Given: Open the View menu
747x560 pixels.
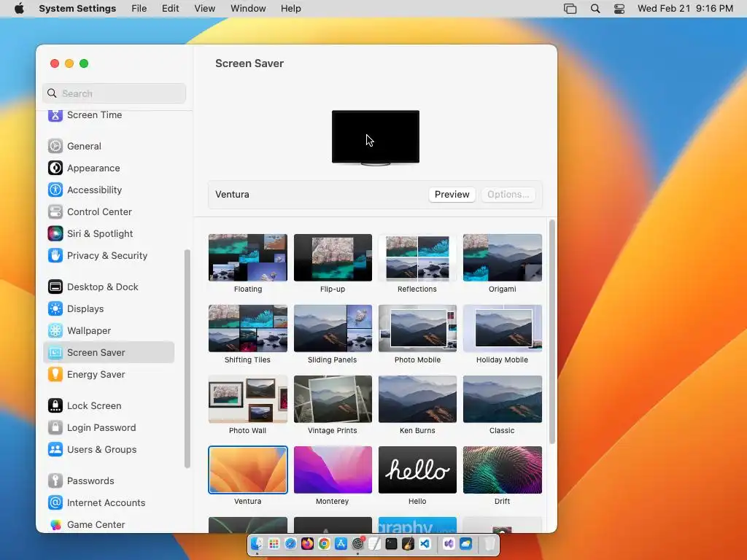Looking at the screenshot, I should tap(204, 9).
